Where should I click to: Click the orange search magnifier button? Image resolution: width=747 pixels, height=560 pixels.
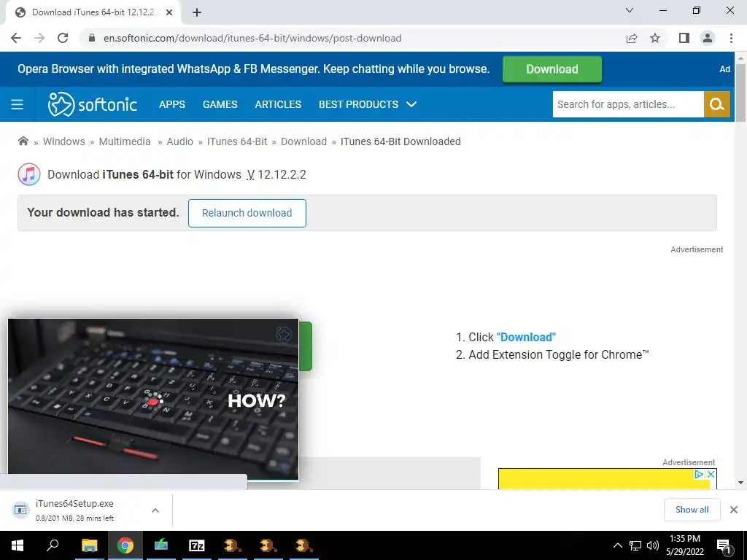coord(716,104)
